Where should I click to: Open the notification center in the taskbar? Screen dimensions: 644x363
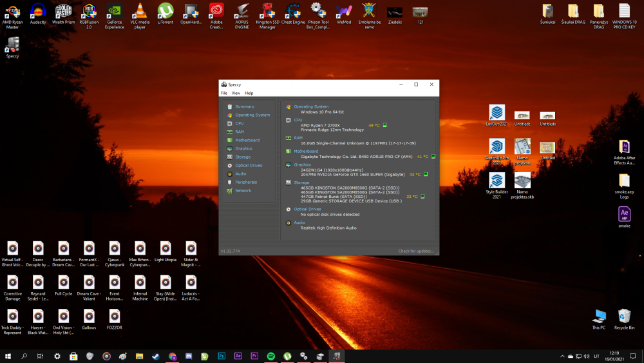pos(633,356)
